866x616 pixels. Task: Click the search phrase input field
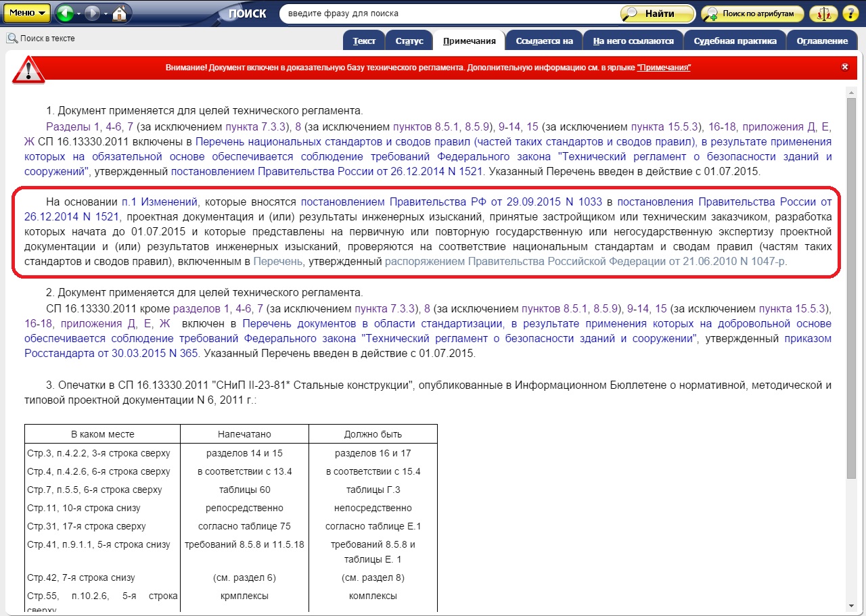447,14
